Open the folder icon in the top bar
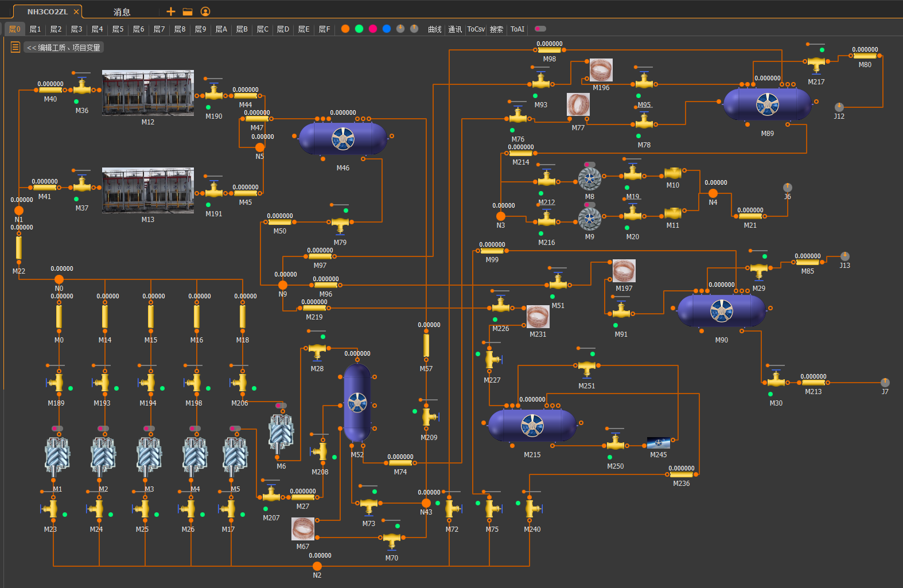 [188, 11]
